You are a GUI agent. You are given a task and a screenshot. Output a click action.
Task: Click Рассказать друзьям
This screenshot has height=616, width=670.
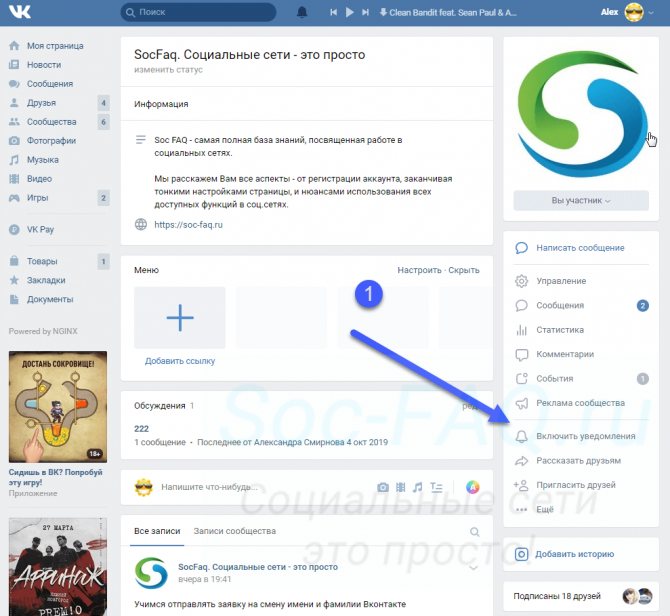click(579, 461)
